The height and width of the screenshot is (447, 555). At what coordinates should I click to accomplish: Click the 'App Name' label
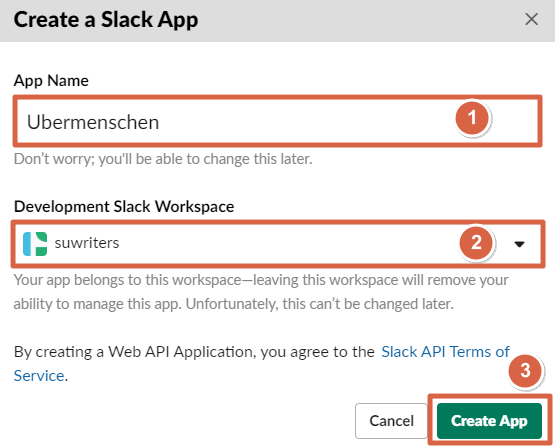51,81
